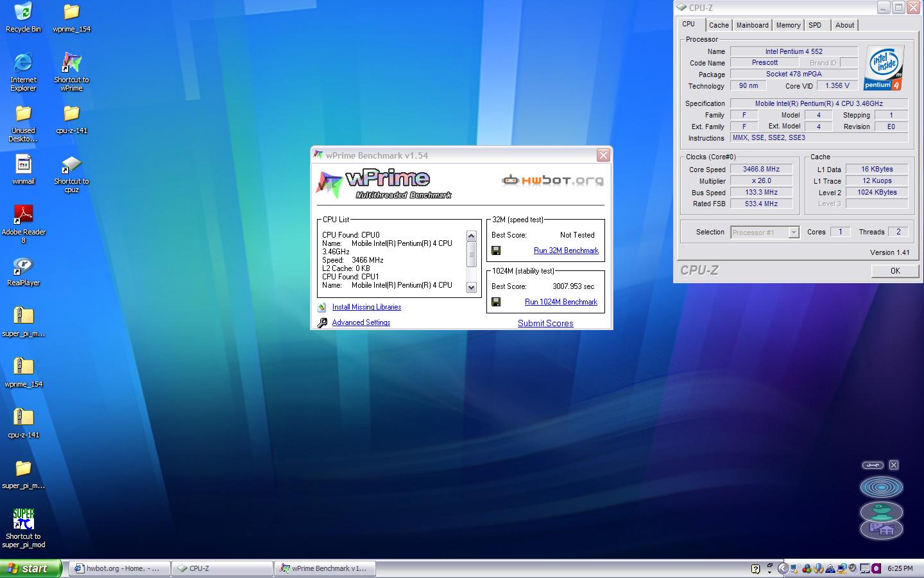Select the cpu-z-141 zip archive icon
The height and width of the screenshot is (578, 924).
coord(23,423)
